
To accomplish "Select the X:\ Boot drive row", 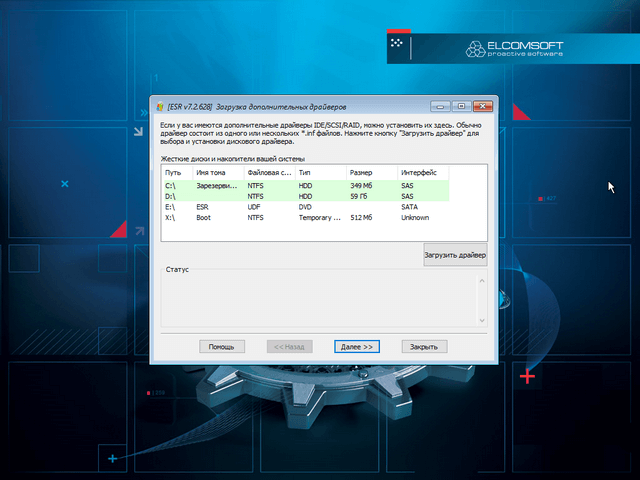I will tap(300, 217).
